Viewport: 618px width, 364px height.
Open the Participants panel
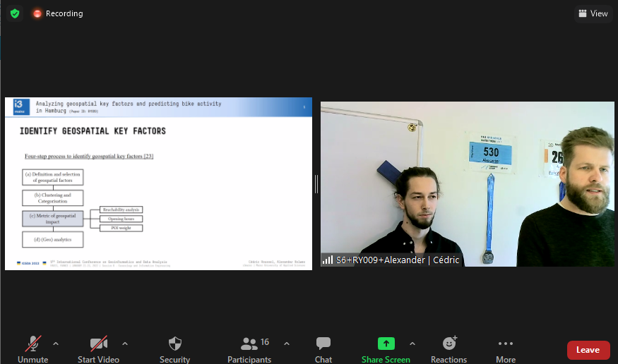click(249, 349)
